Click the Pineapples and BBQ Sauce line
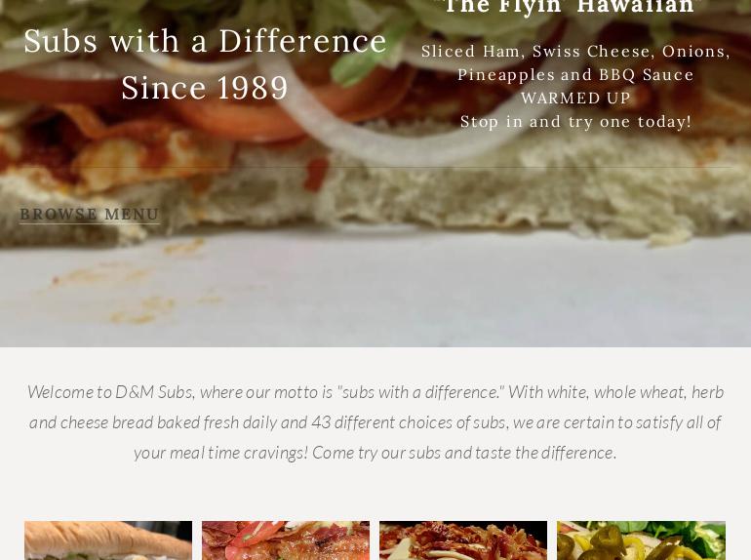 pos(575,75)
